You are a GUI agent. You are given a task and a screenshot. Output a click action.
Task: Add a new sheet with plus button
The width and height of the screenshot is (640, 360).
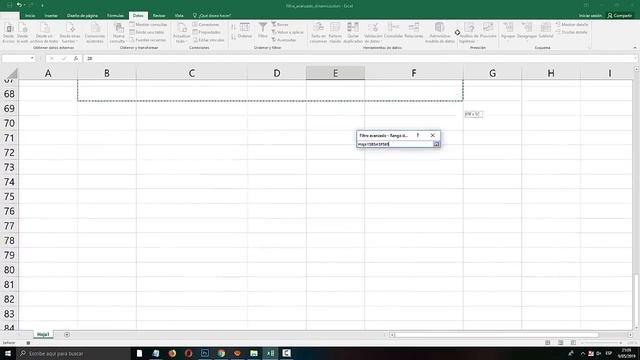(67, 335)
